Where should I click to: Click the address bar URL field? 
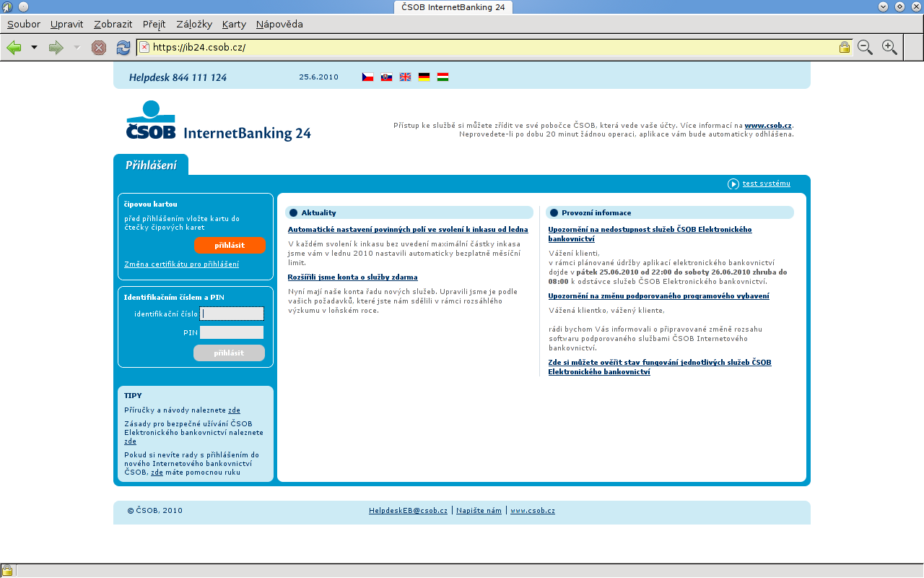coord(493,47)
